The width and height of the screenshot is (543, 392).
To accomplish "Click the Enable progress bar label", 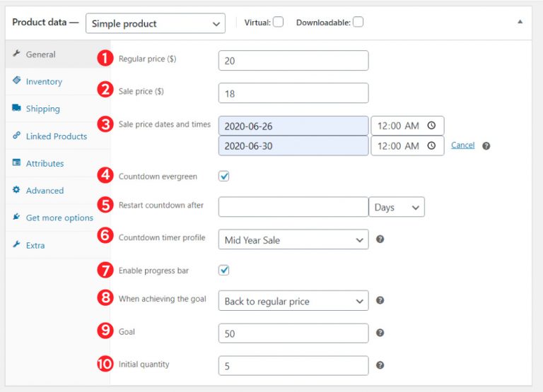I will pos(153,271).
